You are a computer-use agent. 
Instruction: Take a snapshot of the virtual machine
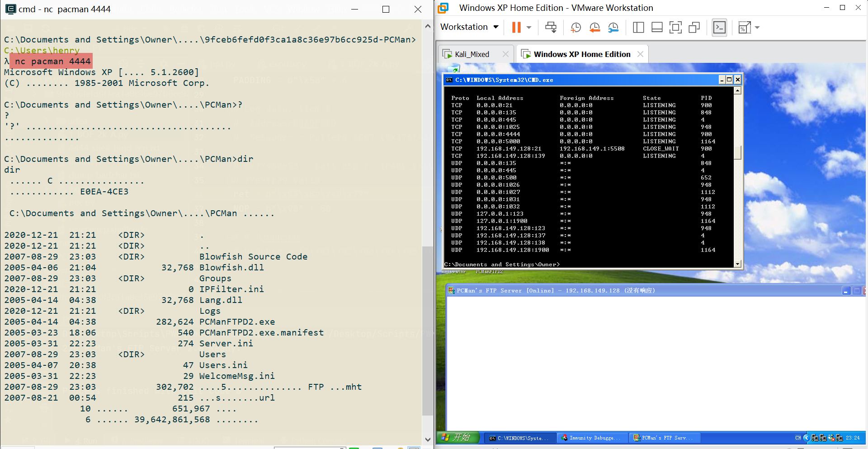point(576,28)
